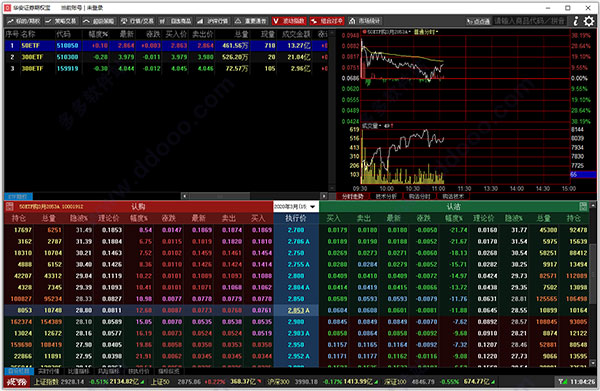
Task: Select the first highlighted bottom tab
Action: coord(19,371)
